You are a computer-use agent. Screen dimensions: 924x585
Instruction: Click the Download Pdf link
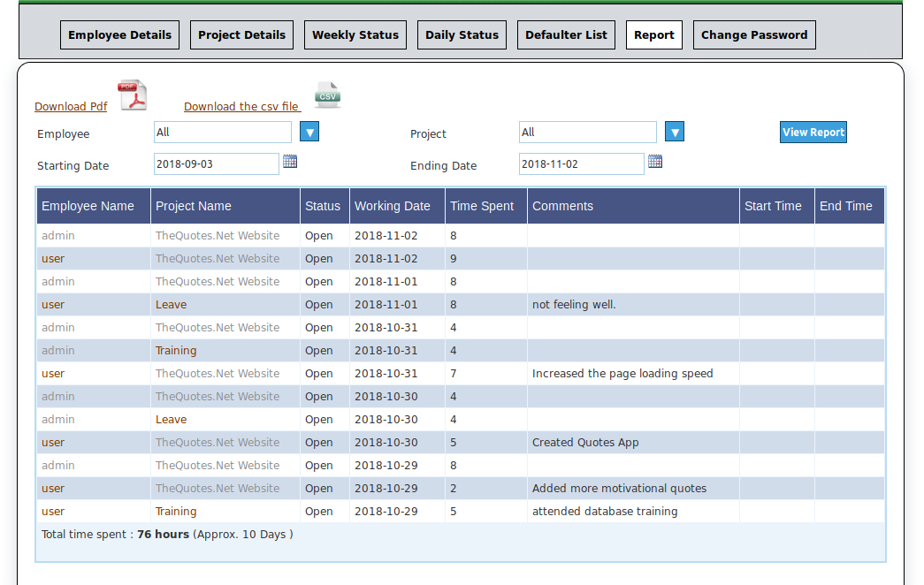71,107
